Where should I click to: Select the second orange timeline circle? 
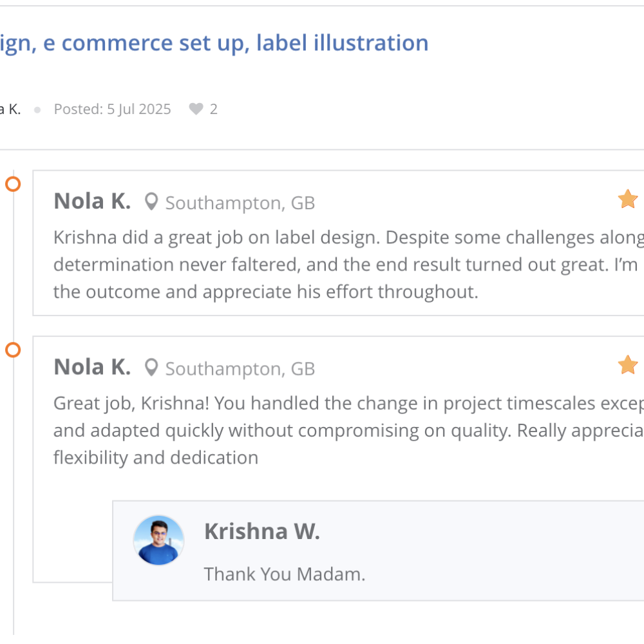13,350
